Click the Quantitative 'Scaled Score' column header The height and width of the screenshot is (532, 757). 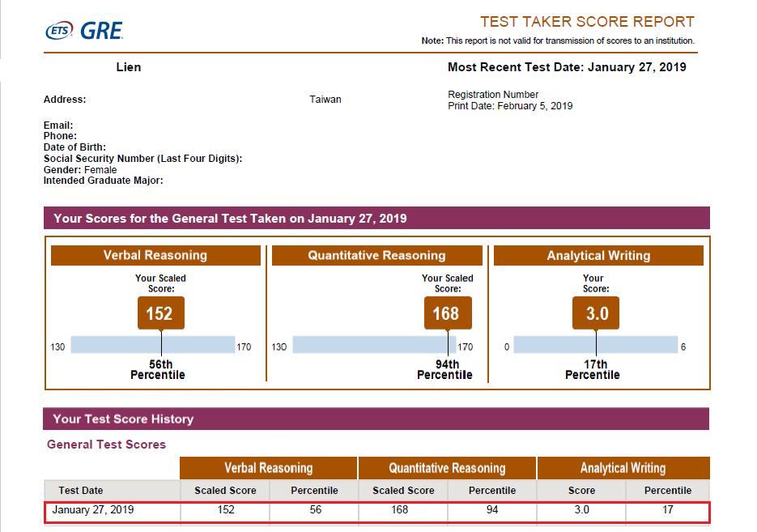[x=403, y=491]
